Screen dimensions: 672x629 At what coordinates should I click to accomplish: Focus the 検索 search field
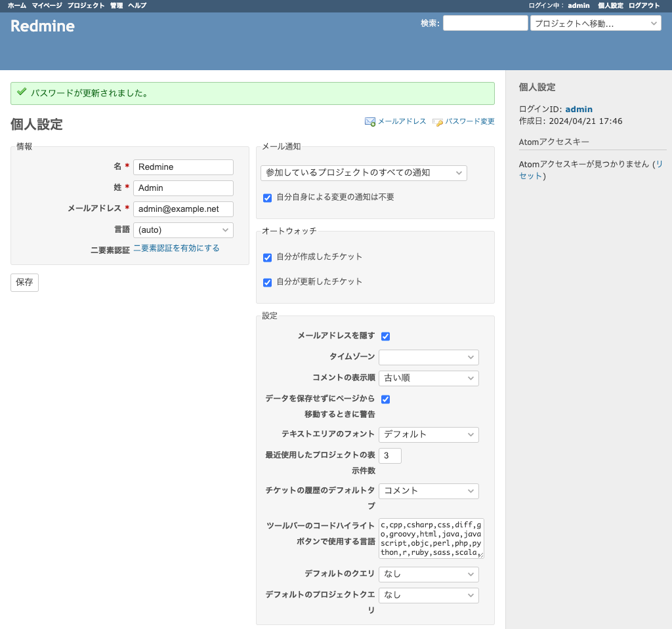pos(485,23)
